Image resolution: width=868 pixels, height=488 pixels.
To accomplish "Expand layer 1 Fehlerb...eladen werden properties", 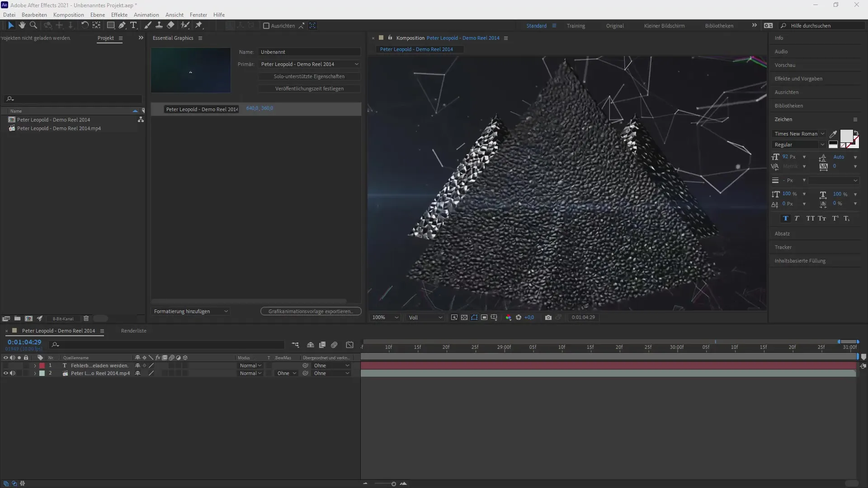I will tap(35, 366).
